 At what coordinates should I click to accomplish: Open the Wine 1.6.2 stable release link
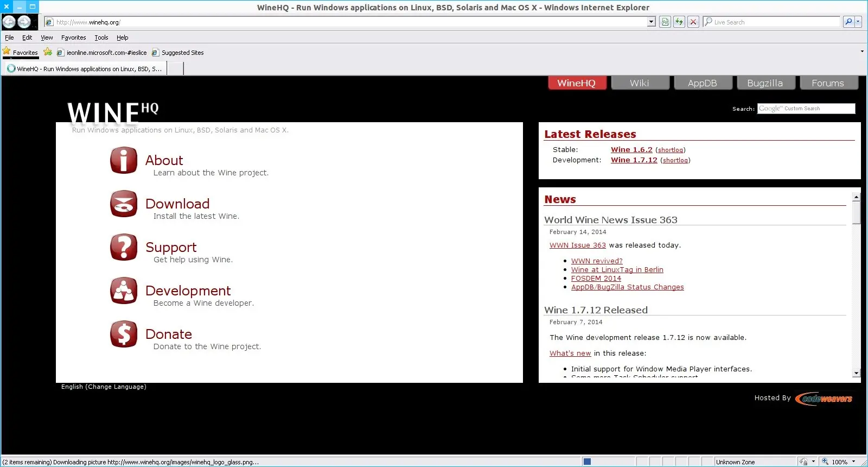point(631,150)
